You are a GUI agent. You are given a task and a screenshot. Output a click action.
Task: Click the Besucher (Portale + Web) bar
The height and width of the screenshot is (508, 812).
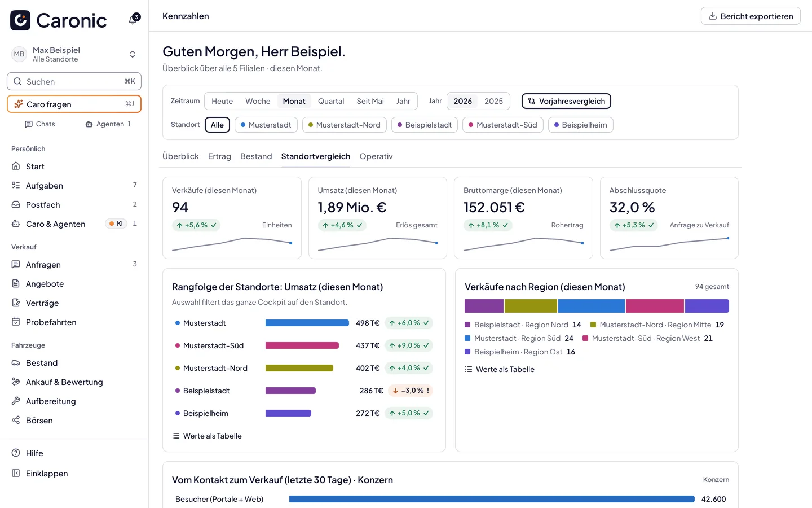pos(492,499)
